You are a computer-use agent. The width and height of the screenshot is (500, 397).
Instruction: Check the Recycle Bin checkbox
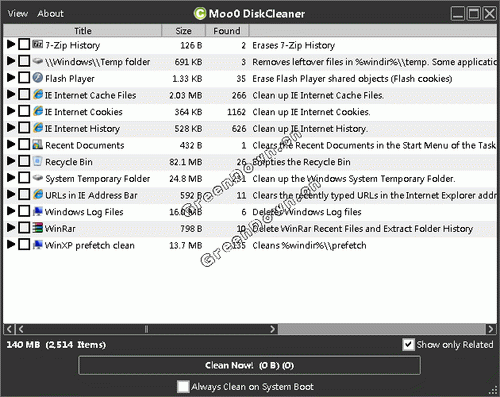24,161
